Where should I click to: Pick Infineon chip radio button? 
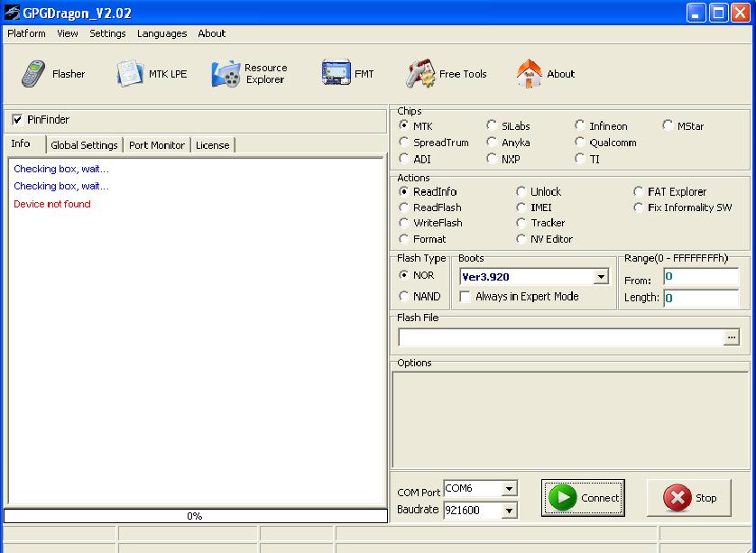pos(579,125)
